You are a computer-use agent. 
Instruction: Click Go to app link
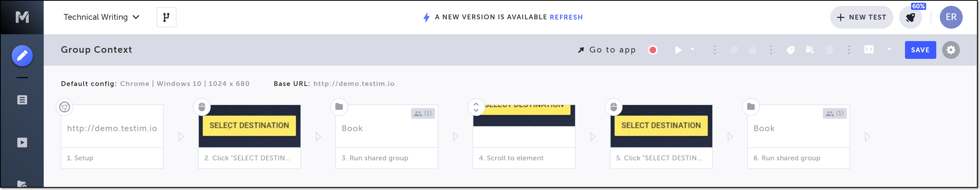(607, 50)
